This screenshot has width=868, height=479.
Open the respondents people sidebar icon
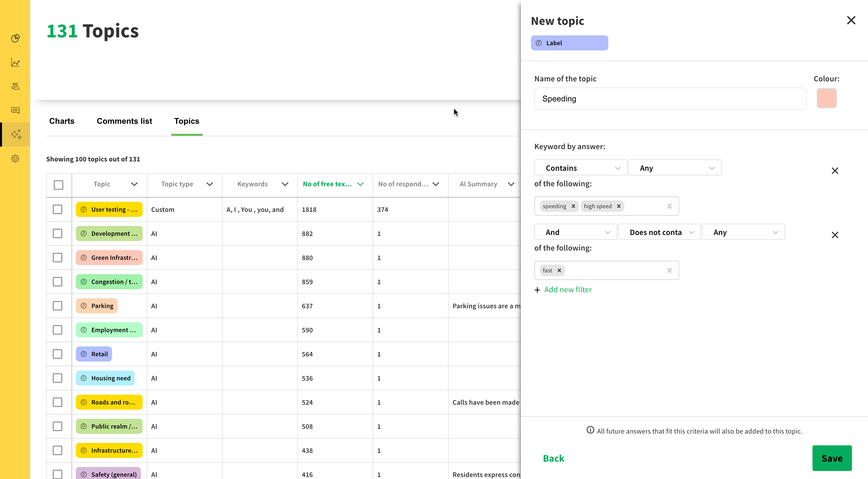pyautogui.click(x=15, y=86)
